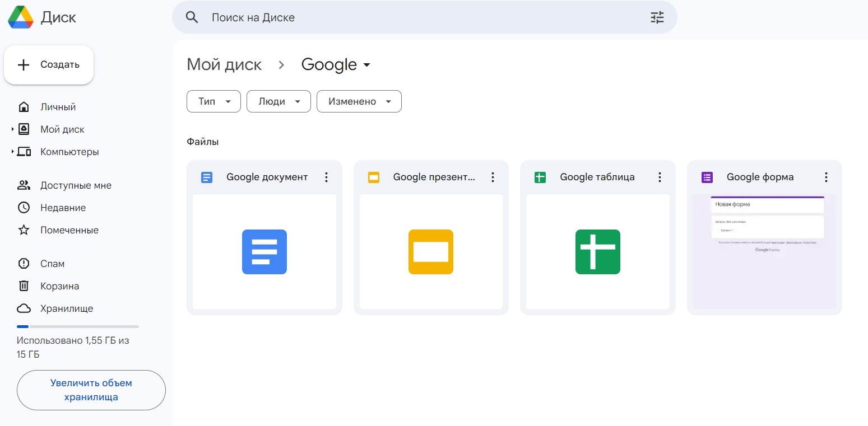
Task: Select the Google таблица file thumbnail
Action: [x=598, y=252]
